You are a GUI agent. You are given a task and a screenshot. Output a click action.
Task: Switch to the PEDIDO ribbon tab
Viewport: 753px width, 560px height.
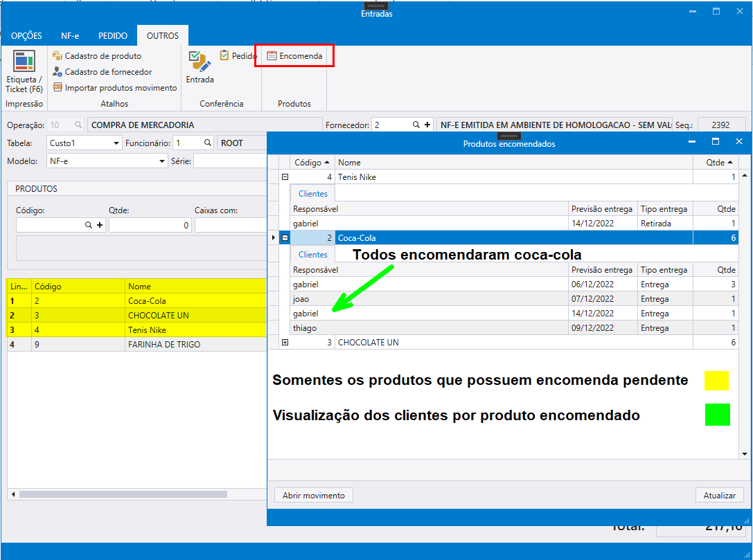point(113,36)
